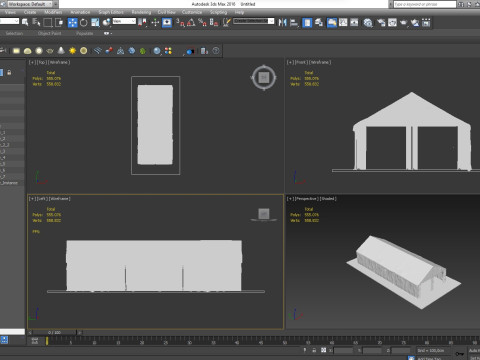Click the search keyword input field
480x360 pixels.
coord(425,4)
